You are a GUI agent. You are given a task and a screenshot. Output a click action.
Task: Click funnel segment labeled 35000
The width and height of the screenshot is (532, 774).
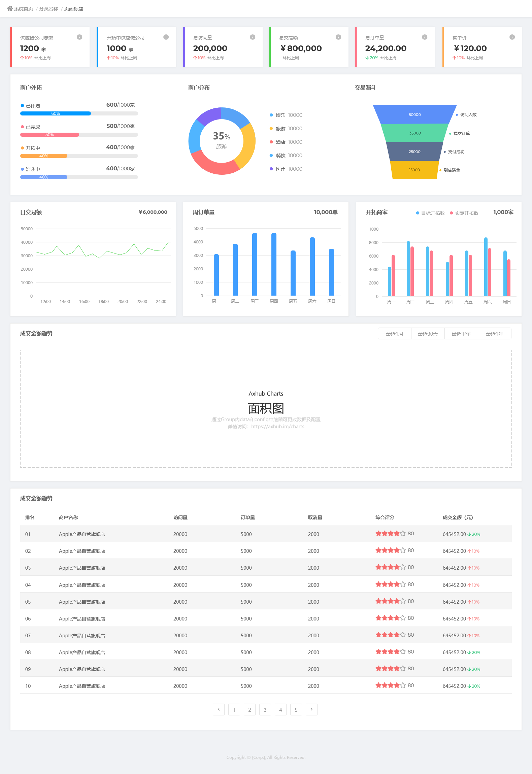click(x=415, y=133)
